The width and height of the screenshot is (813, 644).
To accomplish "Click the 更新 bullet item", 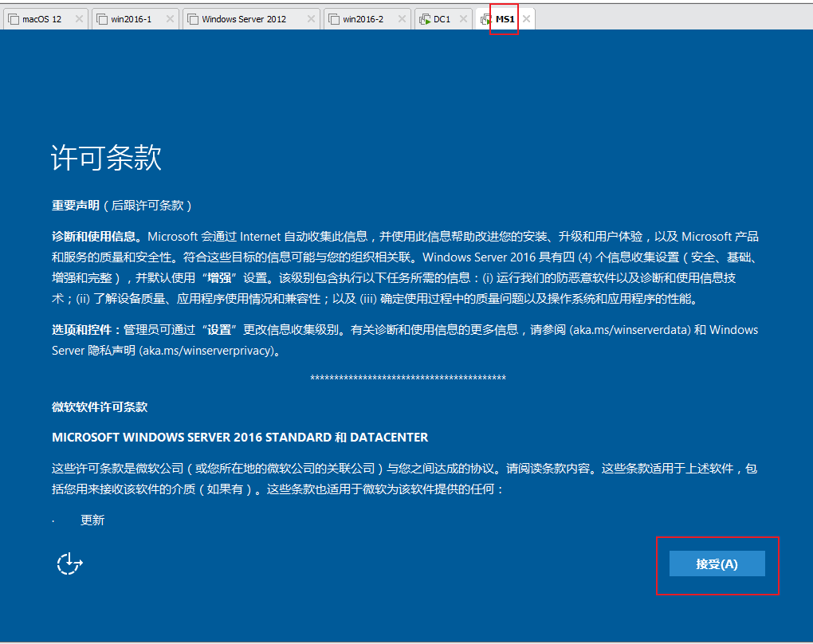I will tap(92, 520).
